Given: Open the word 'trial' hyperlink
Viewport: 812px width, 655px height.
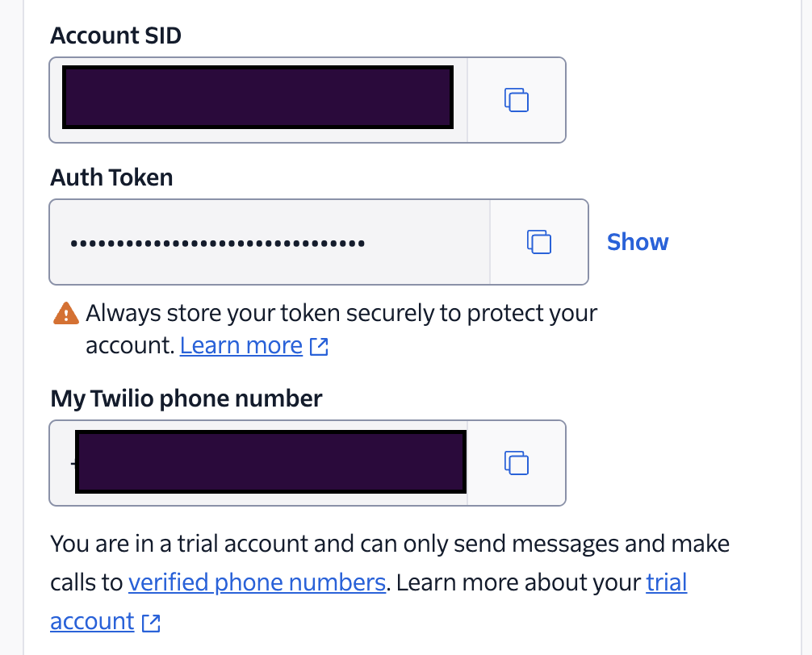Looking at the screenshot, I should coord(667,582).
